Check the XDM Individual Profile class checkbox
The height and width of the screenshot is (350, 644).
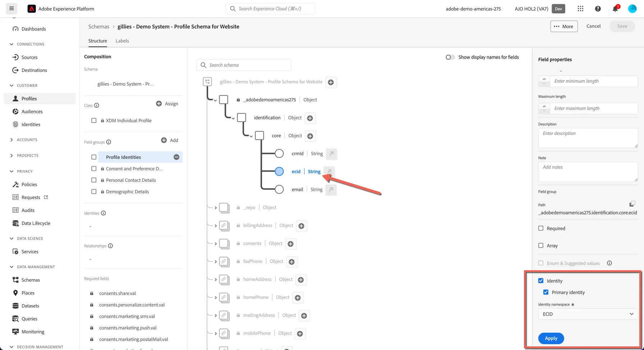94,120
